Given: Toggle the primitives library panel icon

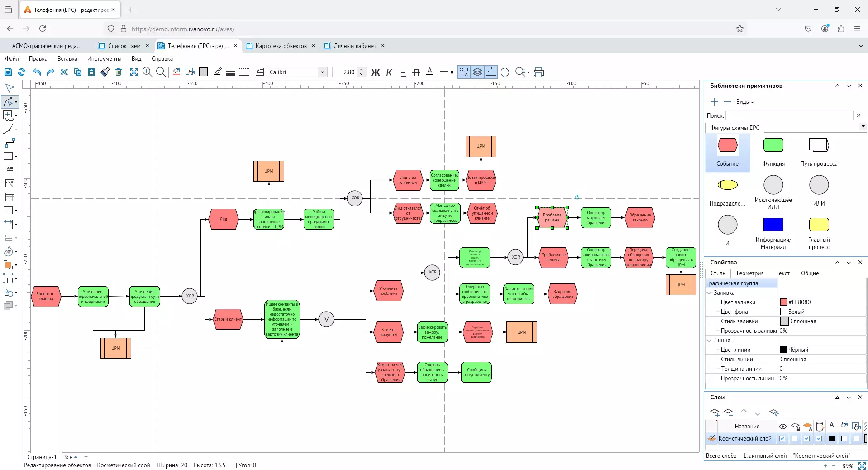Looking at the screenshot, I should tap(464, 72).
